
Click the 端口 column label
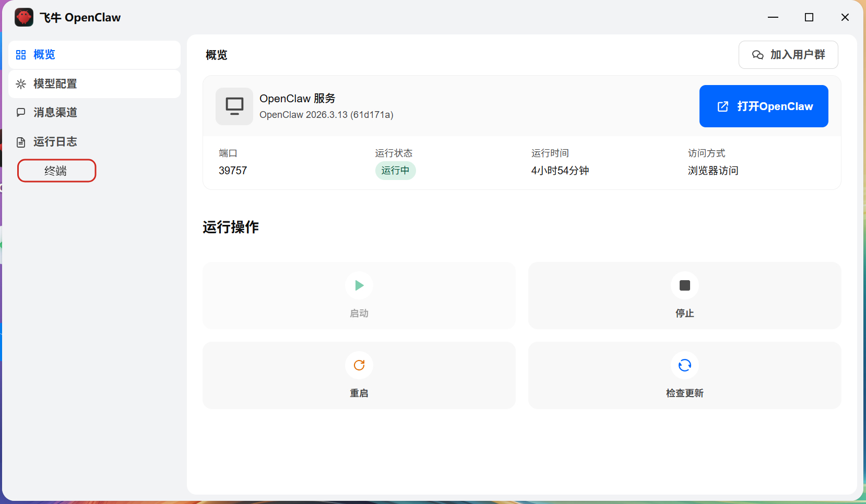(x=228, y=153)
